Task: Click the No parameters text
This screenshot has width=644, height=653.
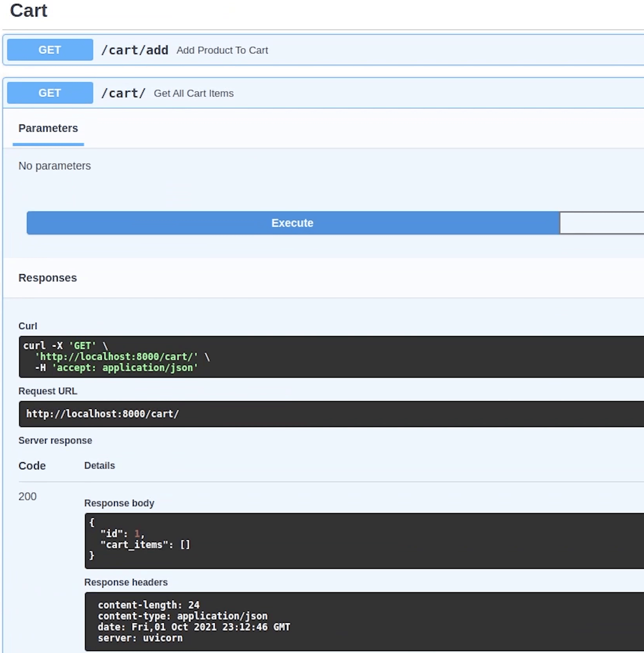Action: click(54, 166)
